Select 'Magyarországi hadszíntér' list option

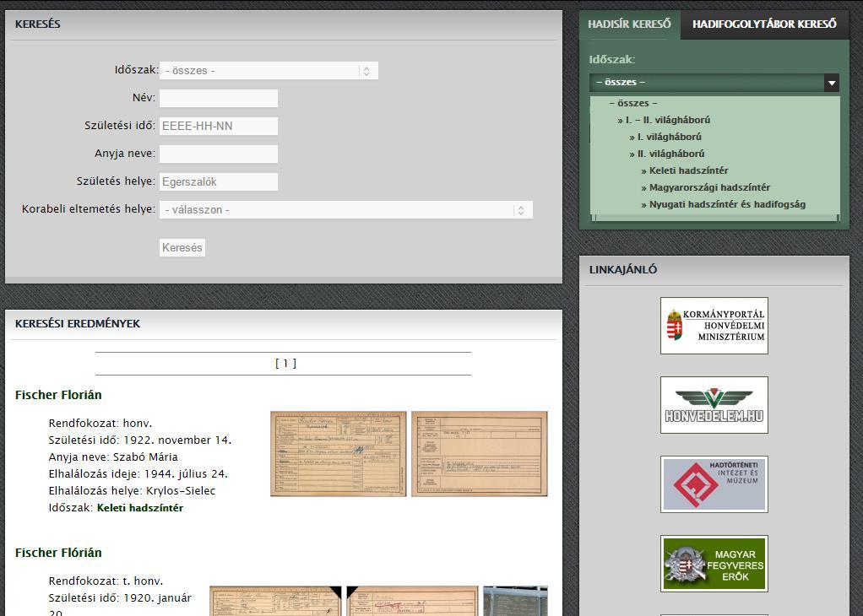tap(706, 187)
